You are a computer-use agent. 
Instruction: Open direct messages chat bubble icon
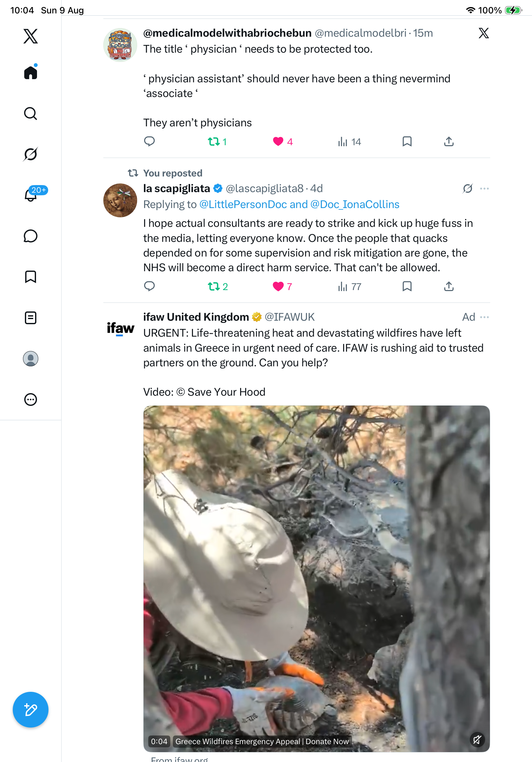(31, 236)
